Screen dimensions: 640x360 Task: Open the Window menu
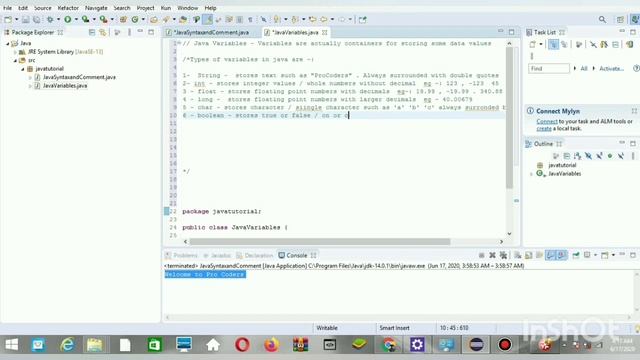point(187,8)
